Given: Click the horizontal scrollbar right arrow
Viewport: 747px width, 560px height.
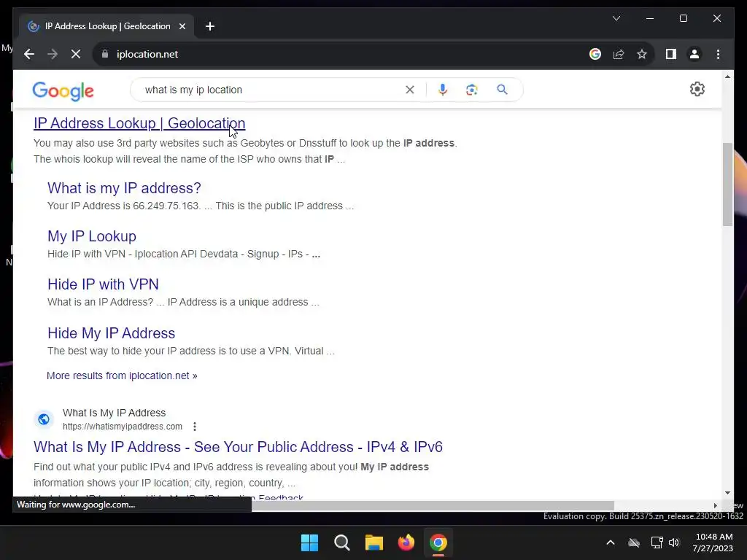Looking at the screenshot, I should click(715, 505).
